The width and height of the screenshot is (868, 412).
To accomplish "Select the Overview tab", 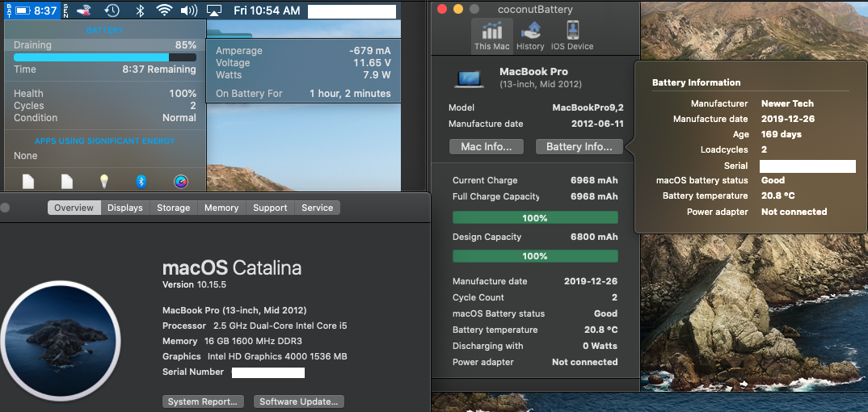I will click(x=74, y=208).
